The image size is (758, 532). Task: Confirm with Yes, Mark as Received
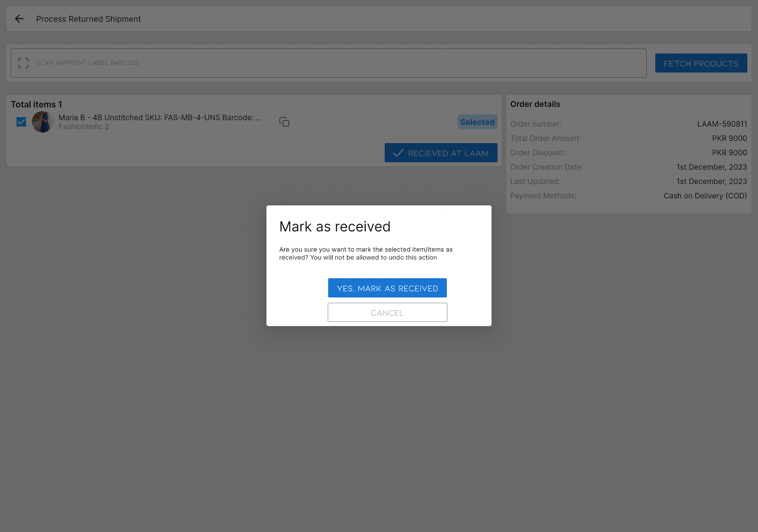[x=387, y=288]
